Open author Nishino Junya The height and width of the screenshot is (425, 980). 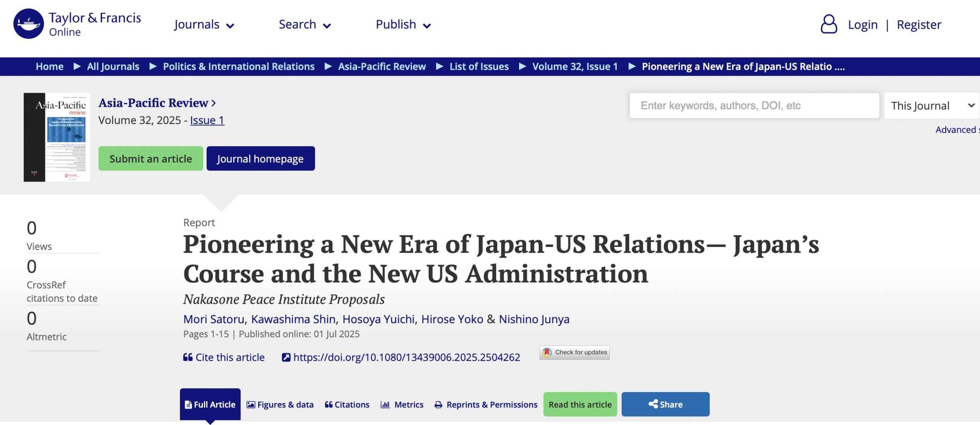(534, 319)
